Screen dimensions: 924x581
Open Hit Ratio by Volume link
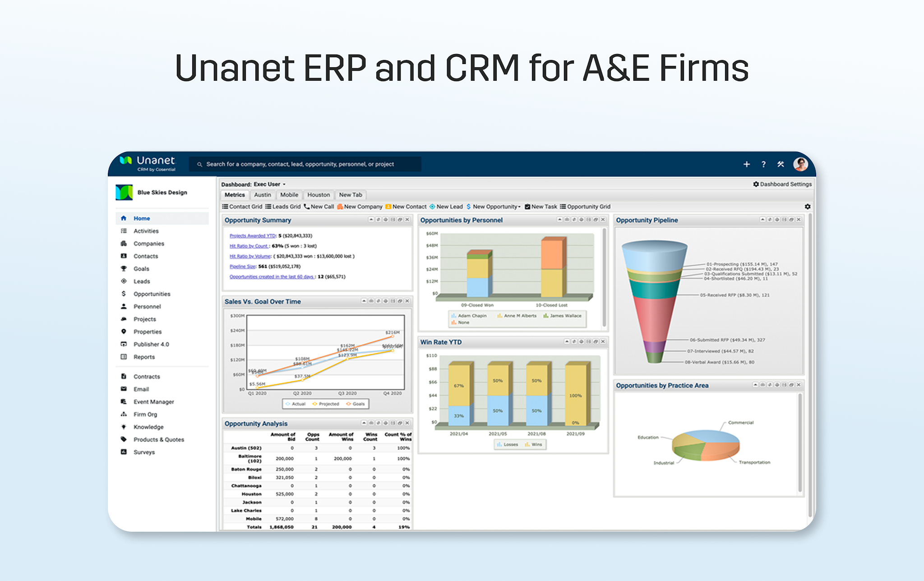250,256
